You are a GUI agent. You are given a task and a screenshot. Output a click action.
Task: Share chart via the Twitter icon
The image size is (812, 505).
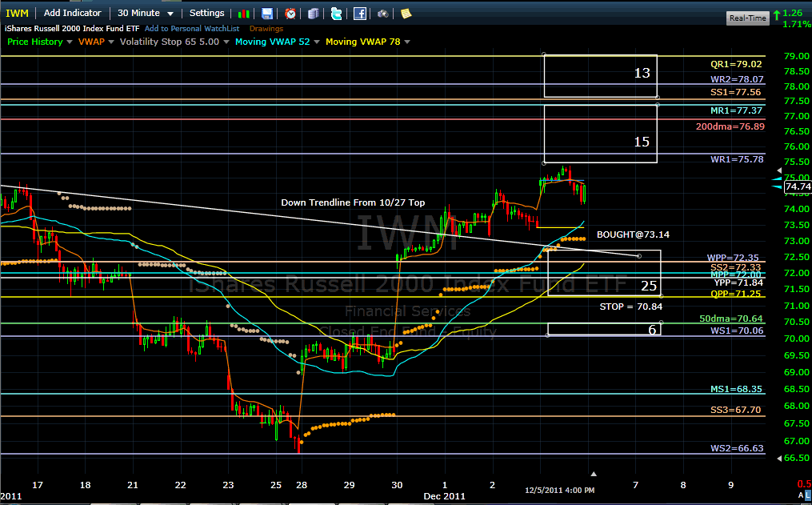[337, 14]
